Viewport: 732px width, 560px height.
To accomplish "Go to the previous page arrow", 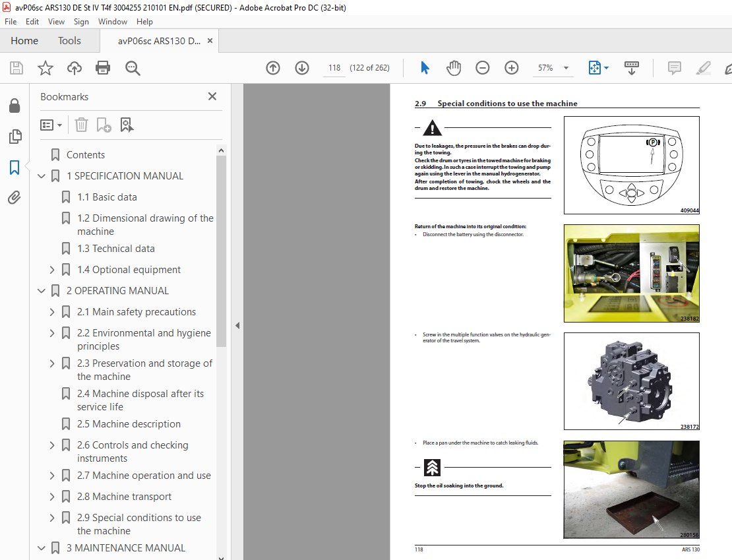I will click(273, 68).
